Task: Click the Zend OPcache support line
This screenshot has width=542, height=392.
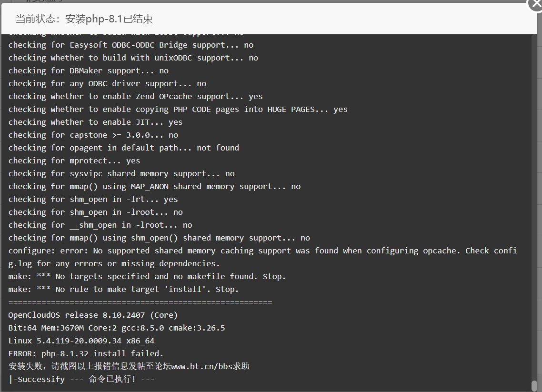Action: [x=135, y=96]
